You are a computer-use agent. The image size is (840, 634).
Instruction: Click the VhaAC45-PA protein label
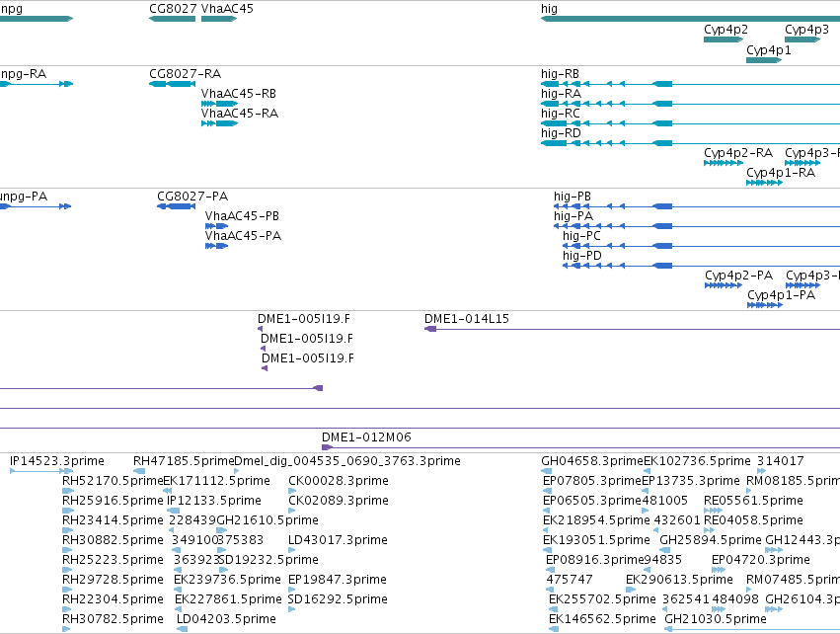[243, 236]
